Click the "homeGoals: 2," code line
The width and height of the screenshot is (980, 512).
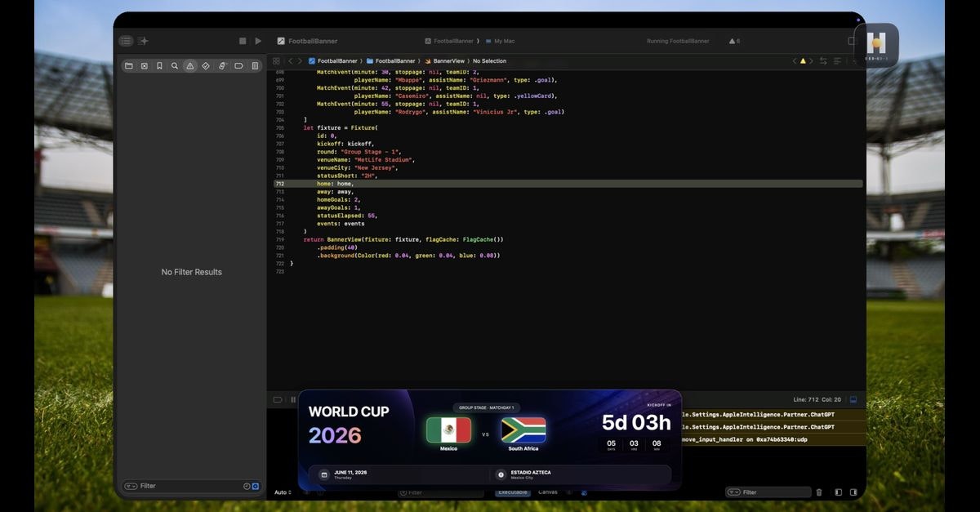(339, 199)
